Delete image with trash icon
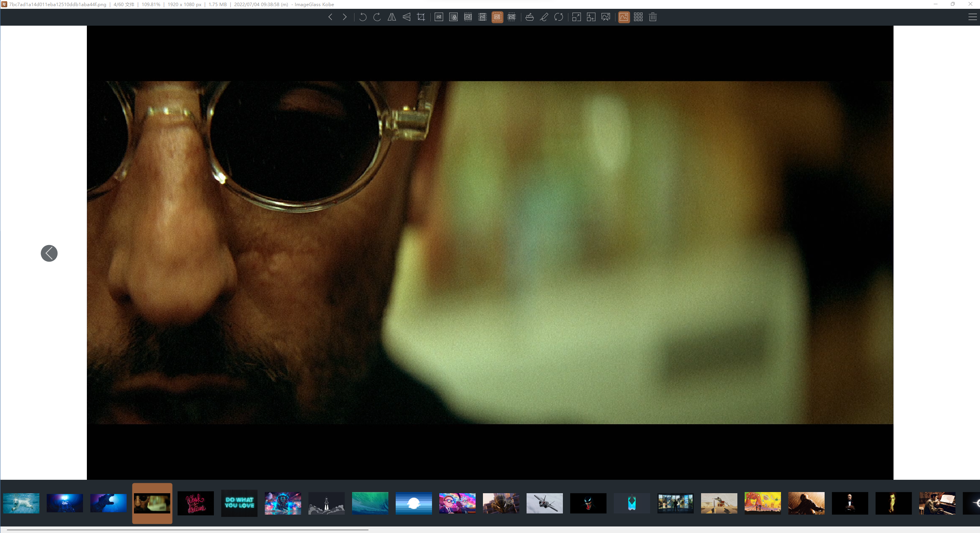 [653, 17]
